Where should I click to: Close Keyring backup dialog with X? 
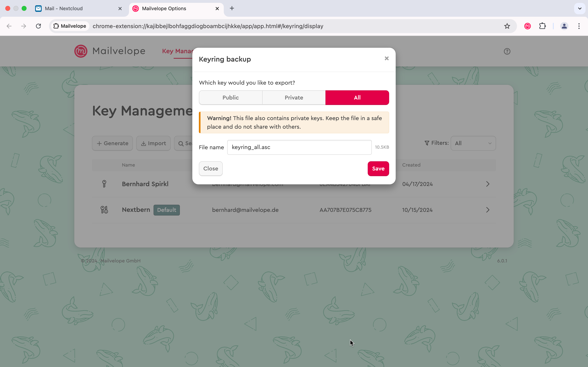pos(386,59)
